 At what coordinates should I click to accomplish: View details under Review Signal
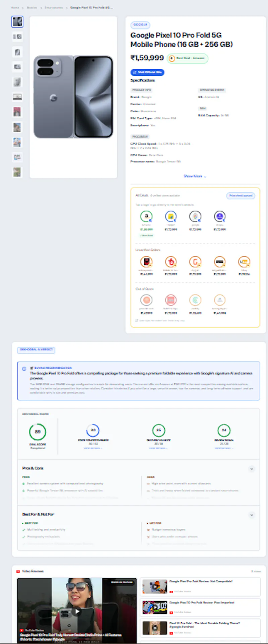(224, 448)
